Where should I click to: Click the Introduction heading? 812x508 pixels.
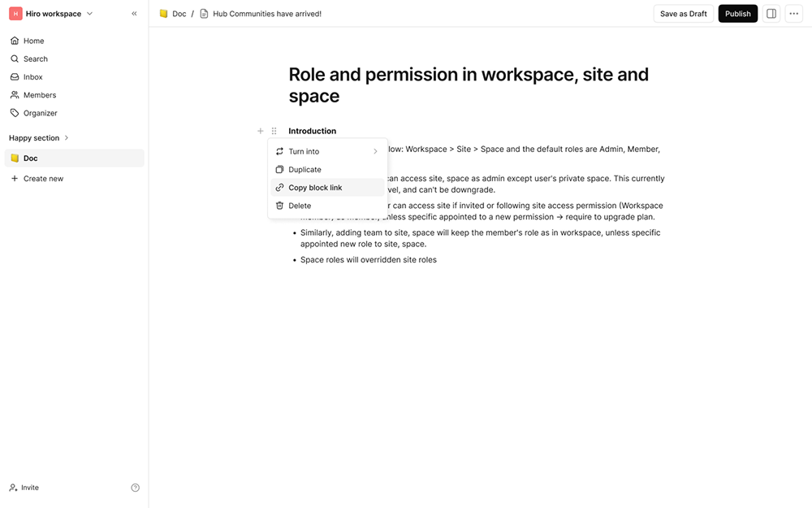(x=313, y=131)
